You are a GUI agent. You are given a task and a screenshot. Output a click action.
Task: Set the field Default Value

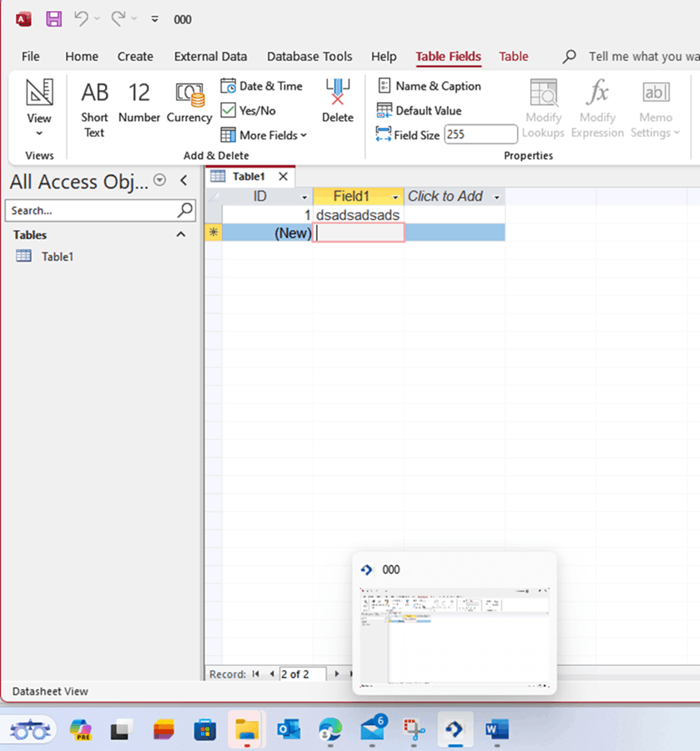point(419,111)
